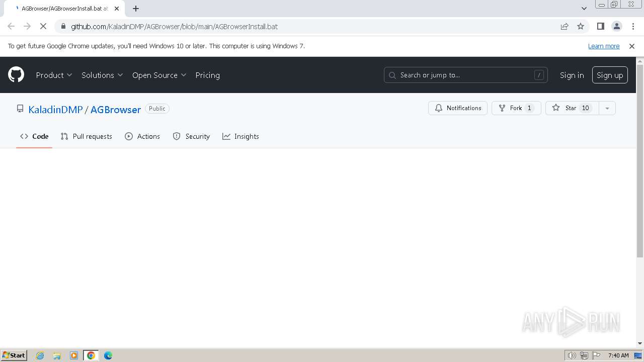Share this page icon
This screenshot has height=362, width=644.
coord(565,26)
